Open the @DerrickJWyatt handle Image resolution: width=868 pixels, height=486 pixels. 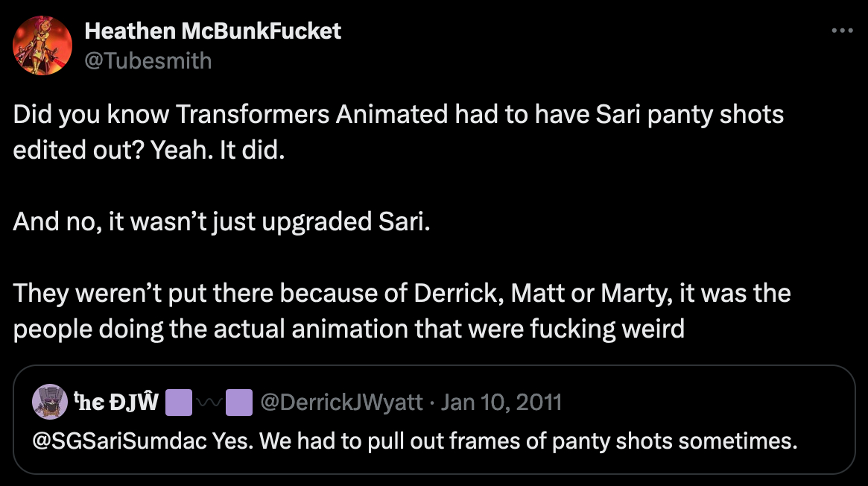click(342, 403)
